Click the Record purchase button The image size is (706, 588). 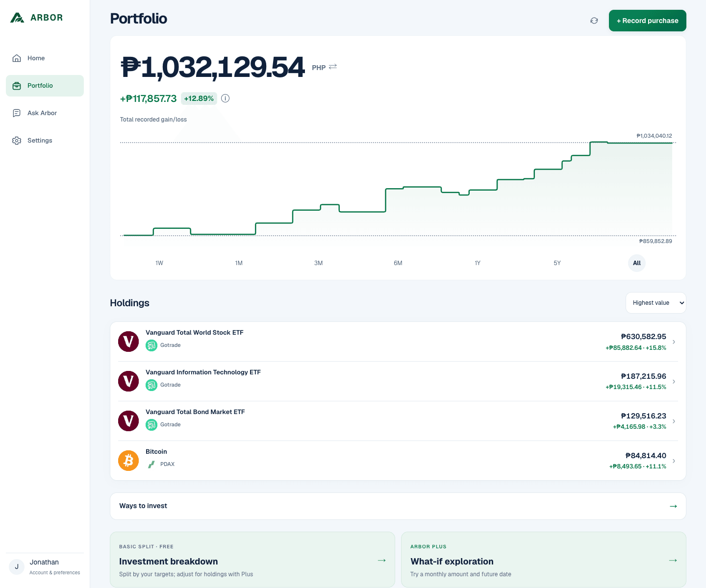point(648,21)
